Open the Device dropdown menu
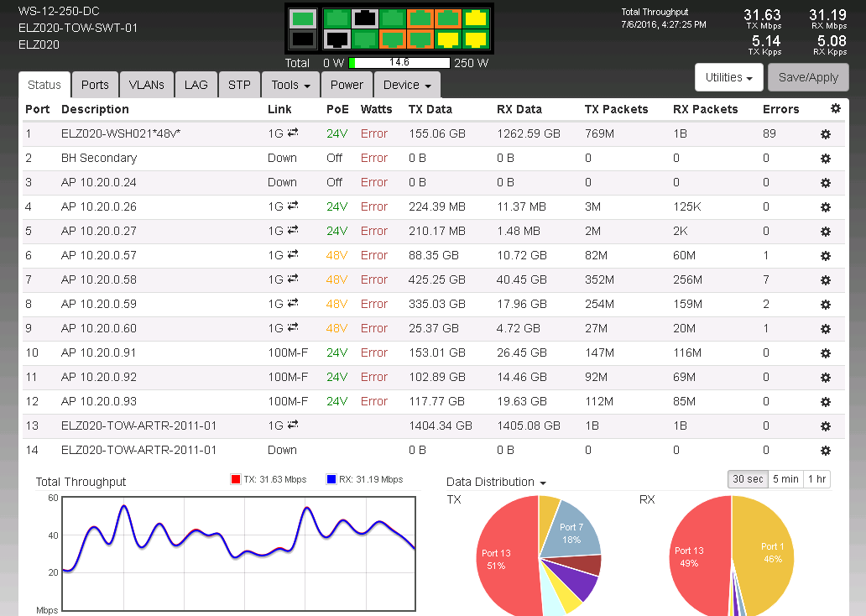Viewport: 866px width, 616px height. (x=407, y=85)
